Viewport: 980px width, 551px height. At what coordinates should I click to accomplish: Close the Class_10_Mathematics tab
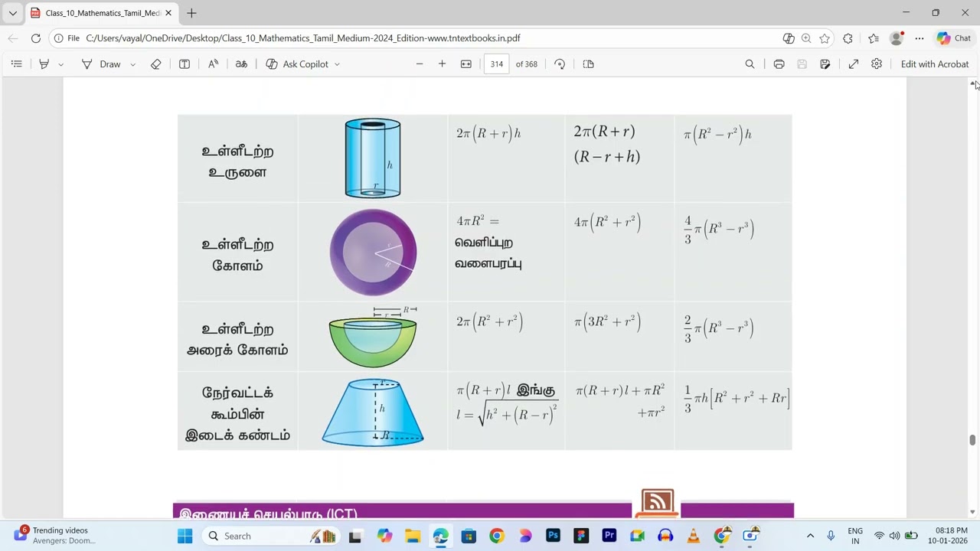coord(168,13)
